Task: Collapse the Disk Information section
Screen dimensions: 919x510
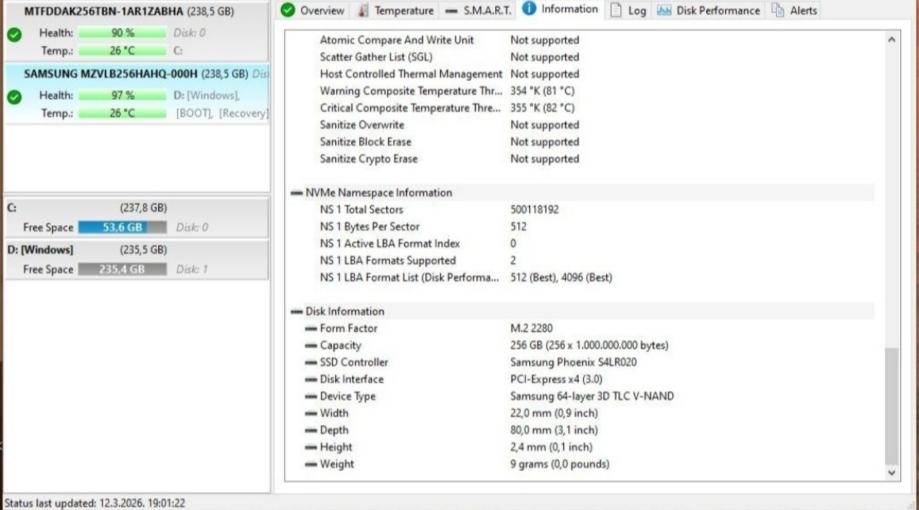Action: click(297, 311)
